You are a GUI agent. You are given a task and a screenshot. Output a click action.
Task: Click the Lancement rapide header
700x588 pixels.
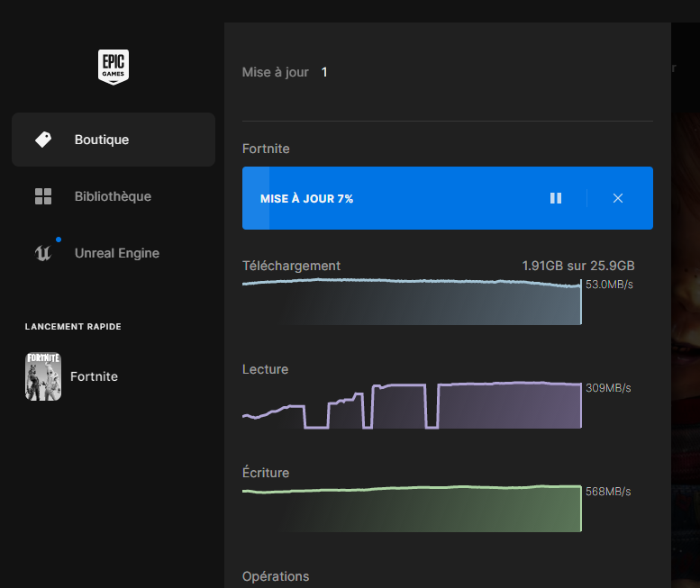coord(73,327)
